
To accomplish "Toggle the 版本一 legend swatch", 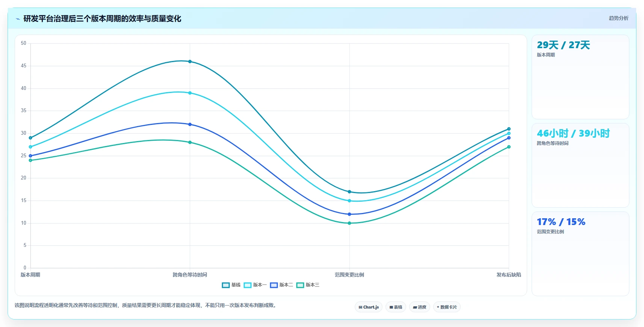I will [x=247, y=285].
